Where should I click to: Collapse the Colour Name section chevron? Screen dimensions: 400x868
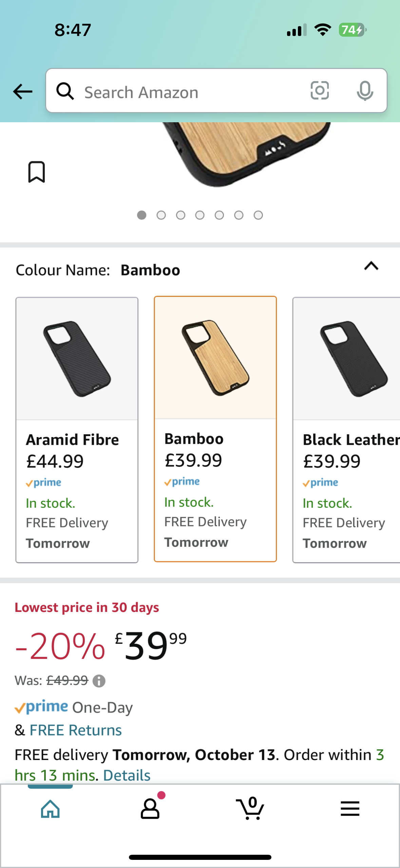[x=371, y=266]
